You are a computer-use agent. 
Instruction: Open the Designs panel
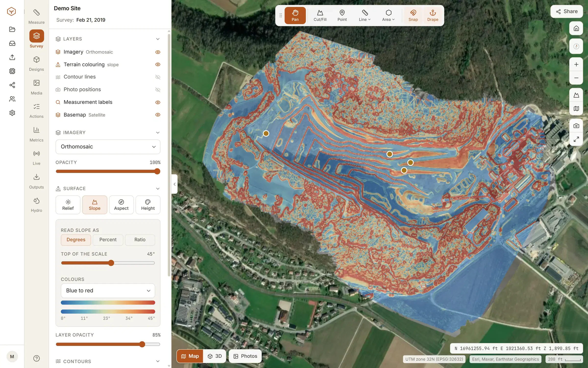(x=37, y=64)
